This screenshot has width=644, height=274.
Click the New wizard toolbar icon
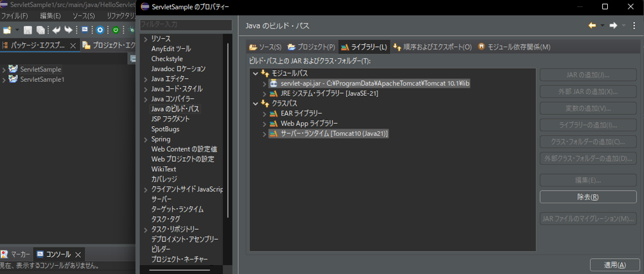[7, 30]
